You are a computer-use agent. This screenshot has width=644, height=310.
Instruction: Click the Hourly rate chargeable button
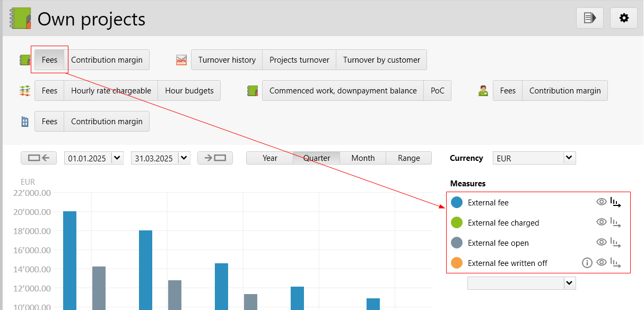click(111, 91)
